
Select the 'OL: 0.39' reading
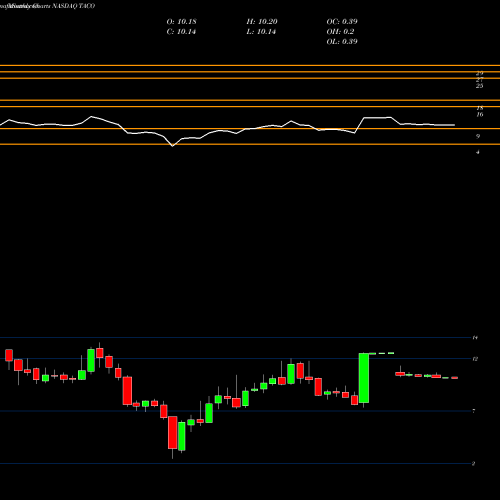point(342,41)
